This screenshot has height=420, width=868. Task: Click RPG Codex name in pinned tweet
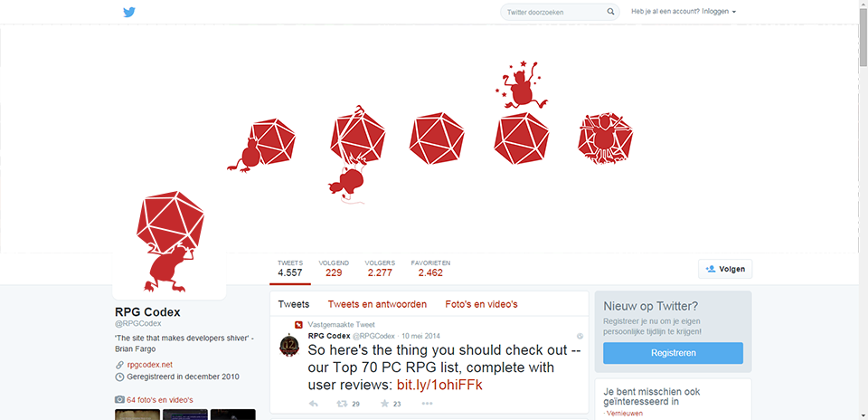click(x=329, y=336)
